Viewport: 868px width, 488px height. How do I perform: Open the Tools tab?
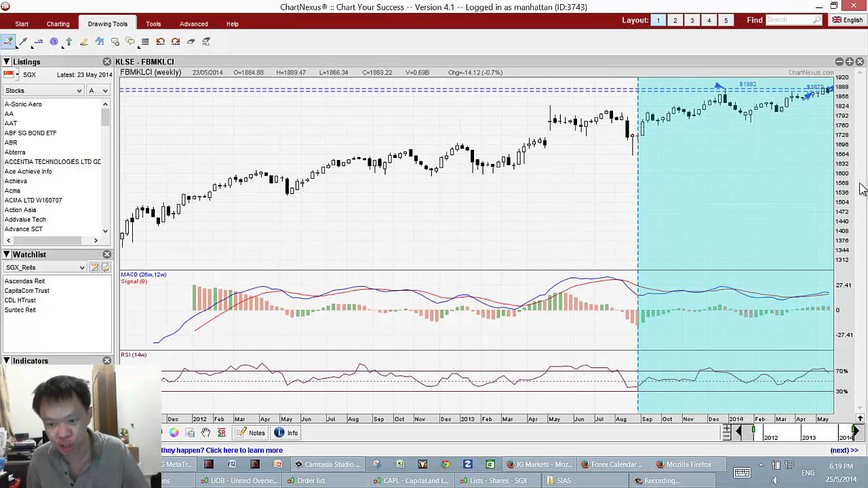153,24
